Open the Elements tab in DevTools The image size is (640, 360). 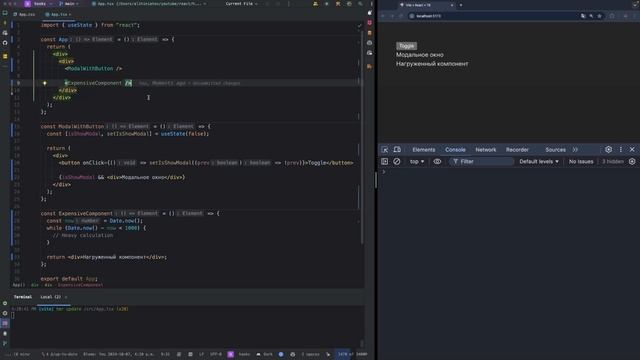pyautogui.click(x=423, y=150)
